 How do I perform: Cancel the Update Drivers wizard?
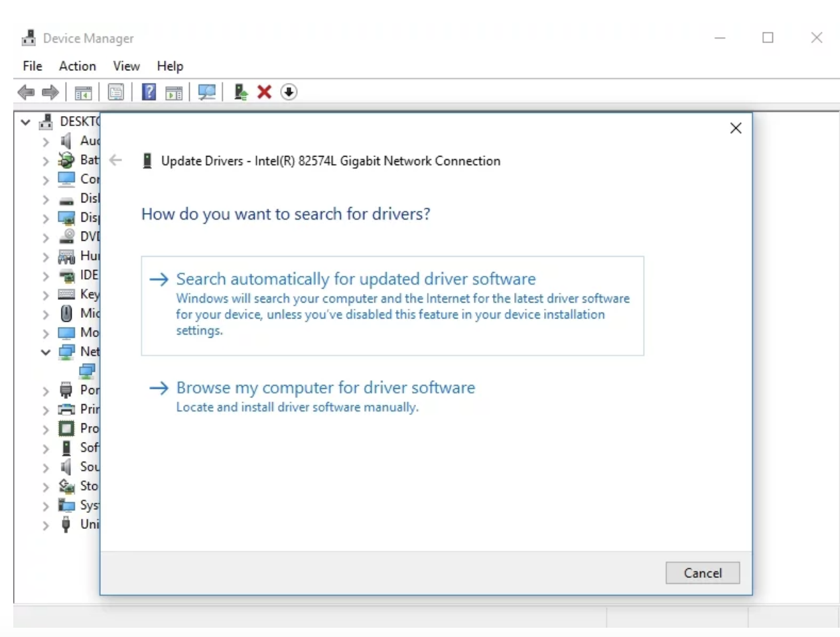(x=703, y=573)
